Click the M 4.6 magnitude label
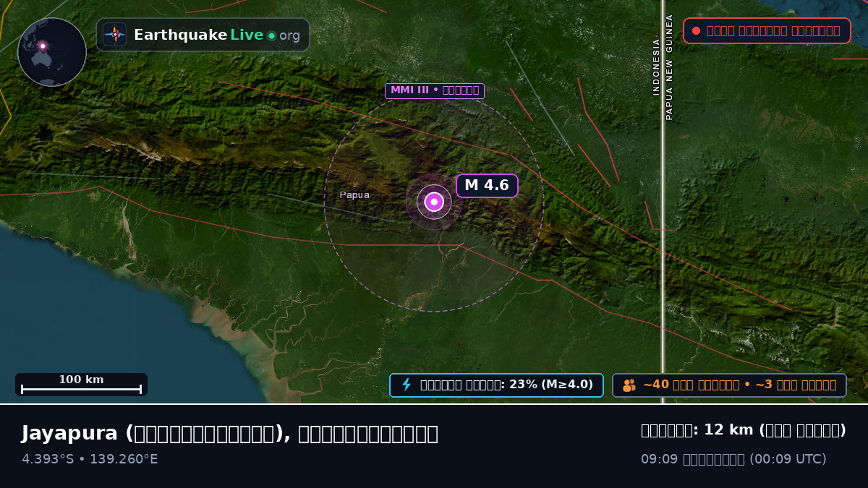This screenshot has height=488, width=868. [x=487, y=186]
